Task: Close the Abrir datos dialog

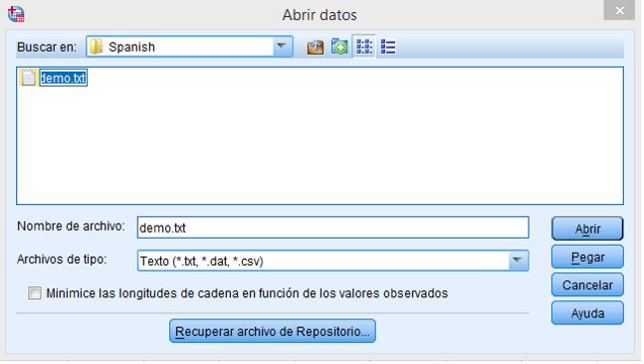Action: [619, 10]
